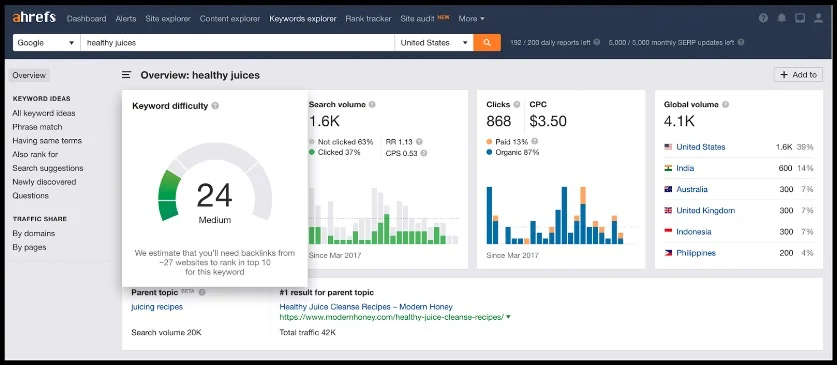Click the Australia flag icon

click(668, 189)
